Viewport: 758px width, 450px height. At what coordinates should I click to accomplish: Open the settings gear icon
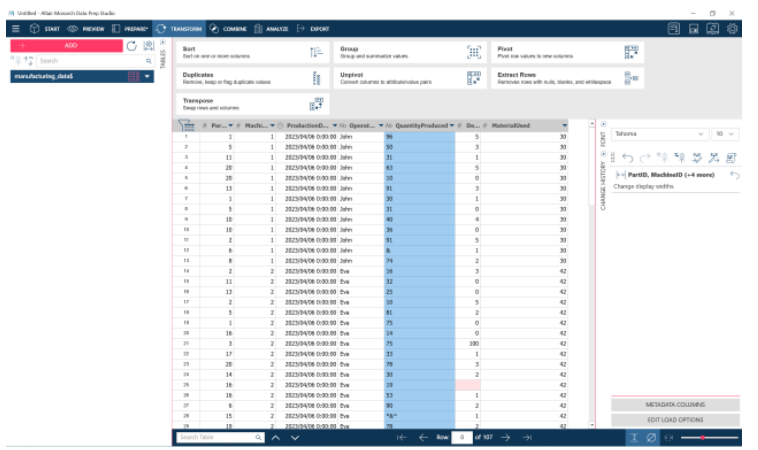[732, 29]
